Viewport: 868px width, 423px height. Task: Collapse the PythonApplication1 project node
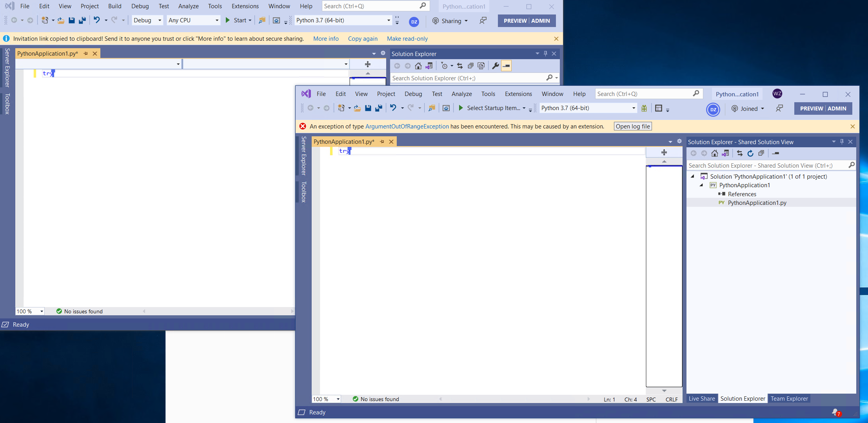pyautogui.click(x=701, y=185)
